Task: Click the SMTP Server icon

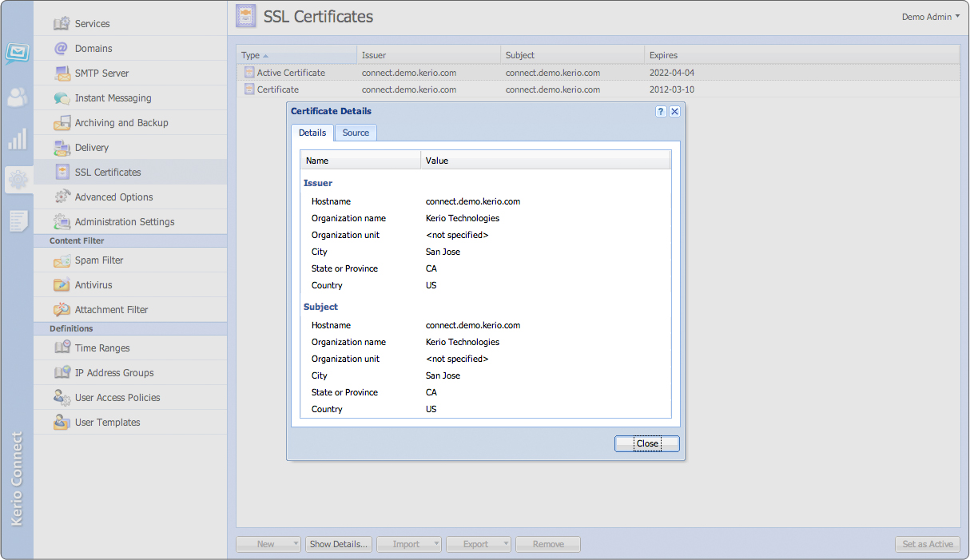Action: tap(62, 73)
